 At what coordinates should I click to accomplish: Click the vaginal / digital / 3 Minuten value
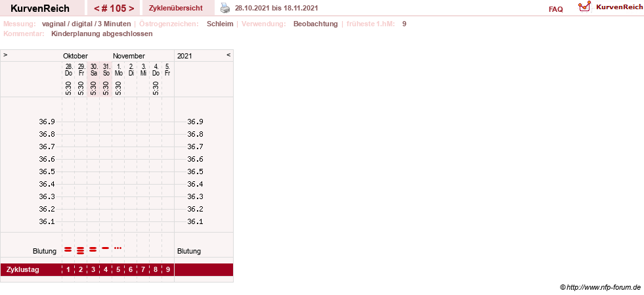click(x=86, y=24)
